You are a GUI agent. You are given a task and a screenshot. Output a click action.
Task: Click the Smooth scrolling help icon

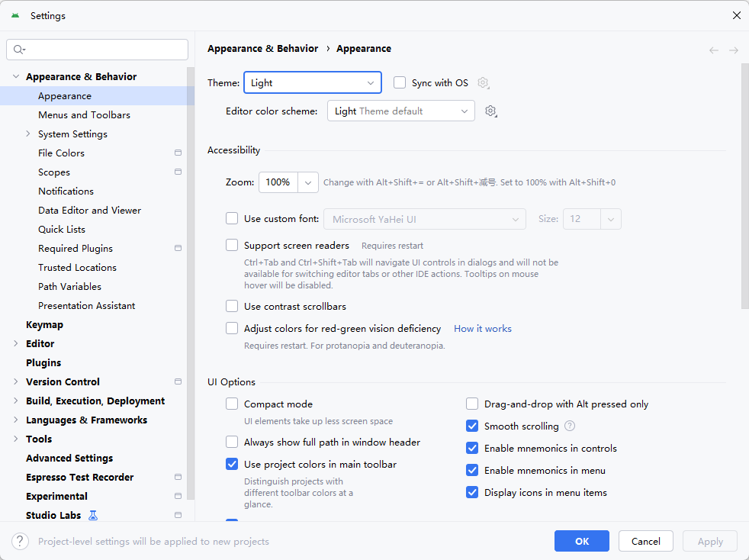point(570,426)
